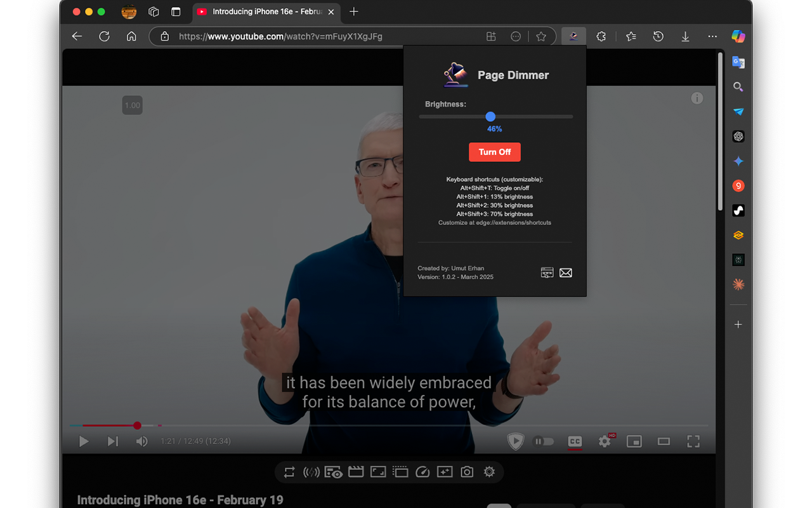Open the workspaces icon left of tabs

[154, 11]
